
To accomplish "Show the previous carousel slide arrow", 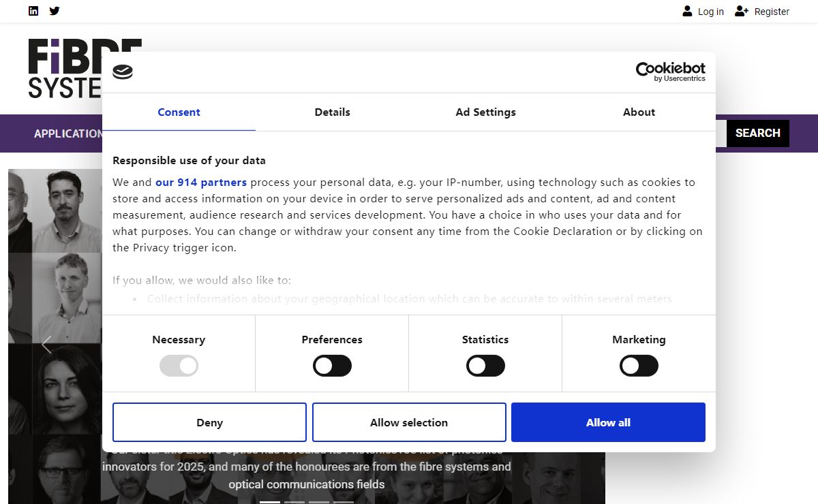I will (46, 345).
